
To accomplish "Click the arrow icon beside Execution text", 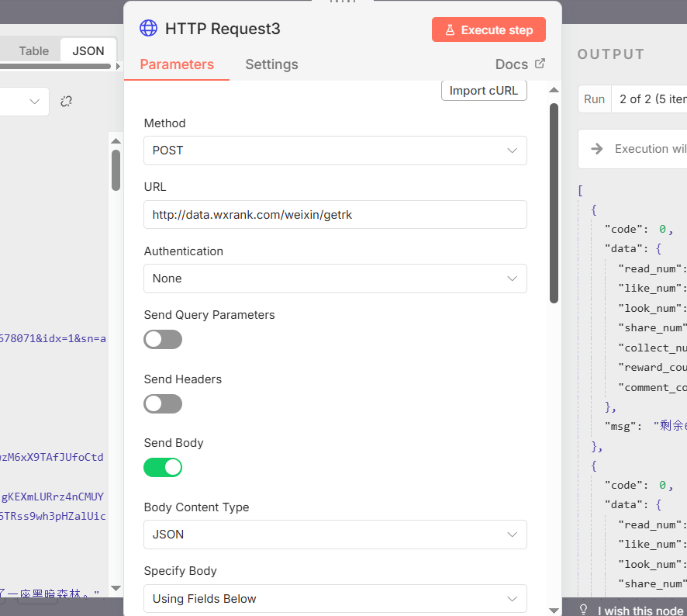I will (x=596, y=149).
